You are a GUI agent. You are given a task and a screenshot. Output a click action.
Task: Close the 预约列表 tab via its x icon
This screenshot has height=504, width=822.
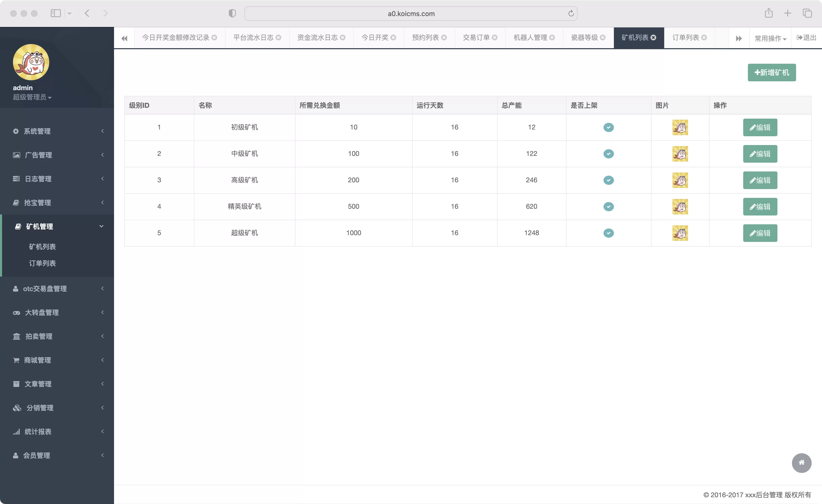444,38
